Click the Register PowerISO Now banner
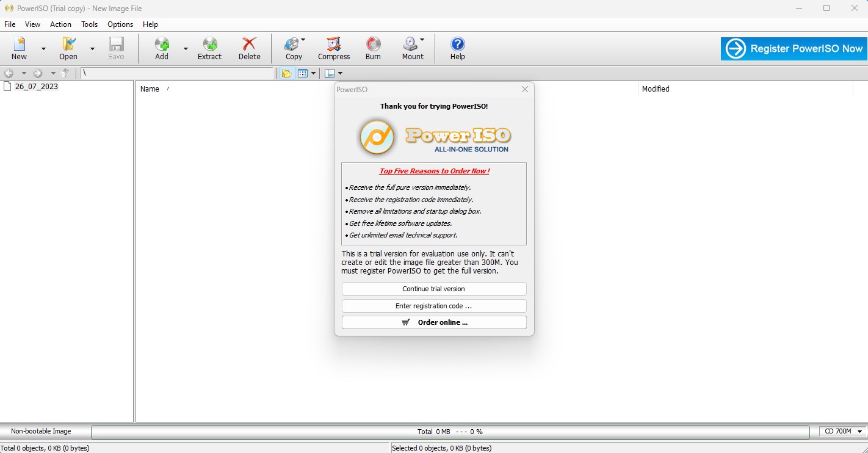The height and width of the screenshot is (453, 868). [794, 49]
